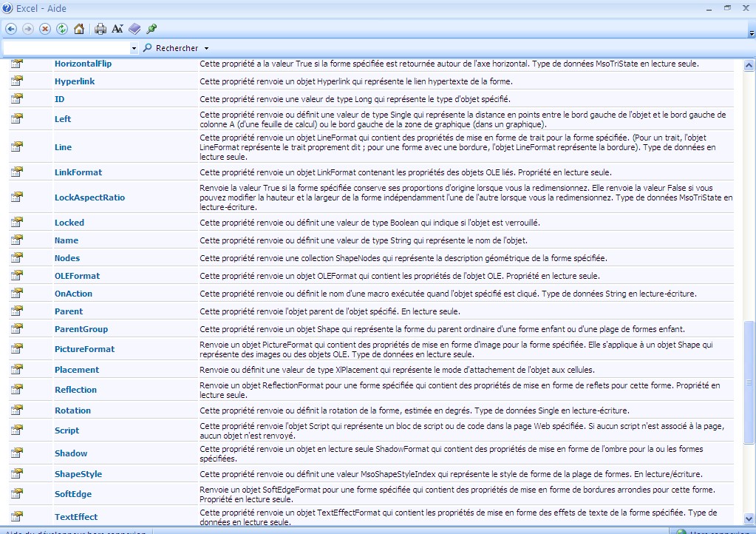This screenshot has height=534, width=756.
Task: Open the TextEffect property link
Action: click(x=76, y=517)
